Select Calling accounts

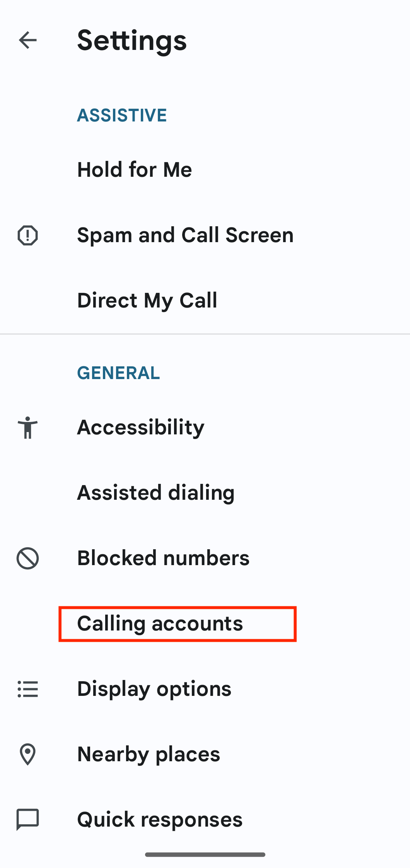pos(160,623)
